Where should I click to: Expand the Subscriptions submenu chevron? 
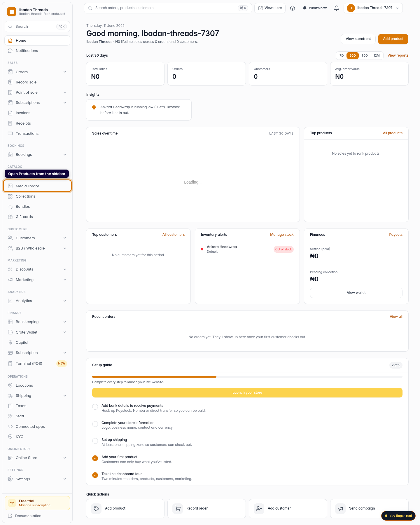click(x=65, y=103)
